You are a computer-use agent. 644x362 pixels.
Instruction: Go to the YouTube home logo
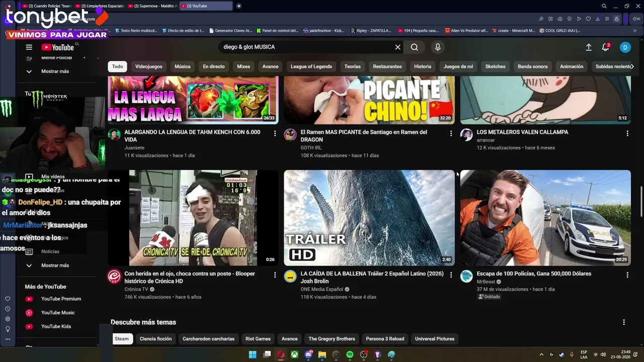point(57,47)
